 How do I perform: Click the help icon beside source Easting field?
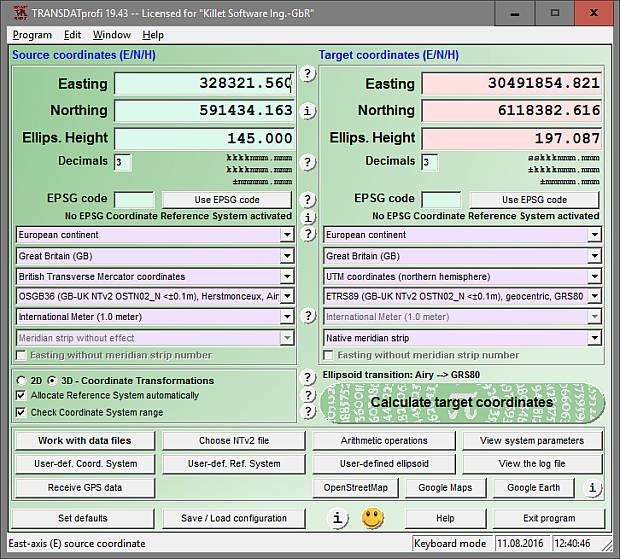click(x=308, y=74)
